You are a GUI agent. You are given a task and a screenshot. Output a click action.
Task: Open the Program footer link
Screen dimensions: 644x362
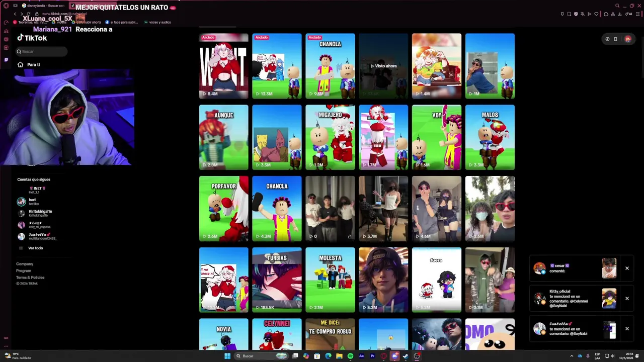point(24,270)
